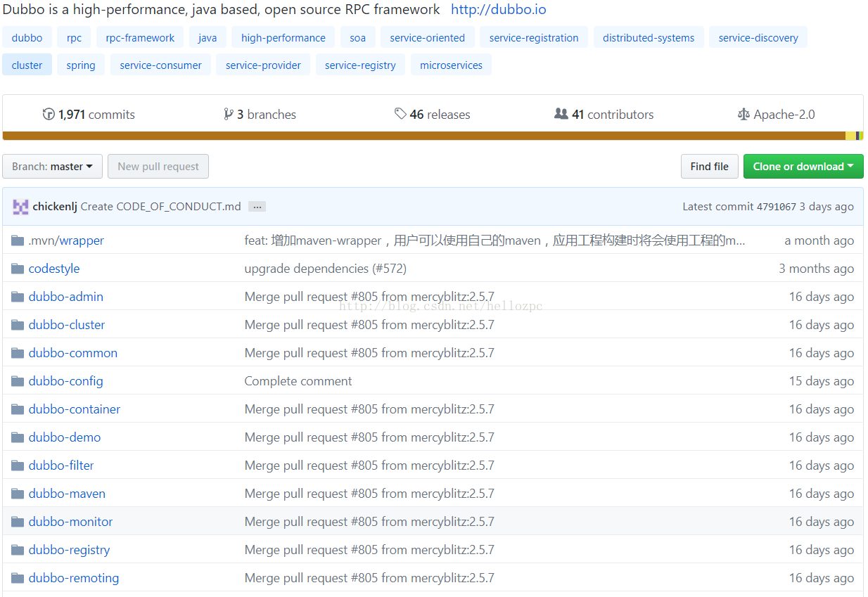
Task: Select the distributed-systems topic tag
Action: click(x=649, y=38)
